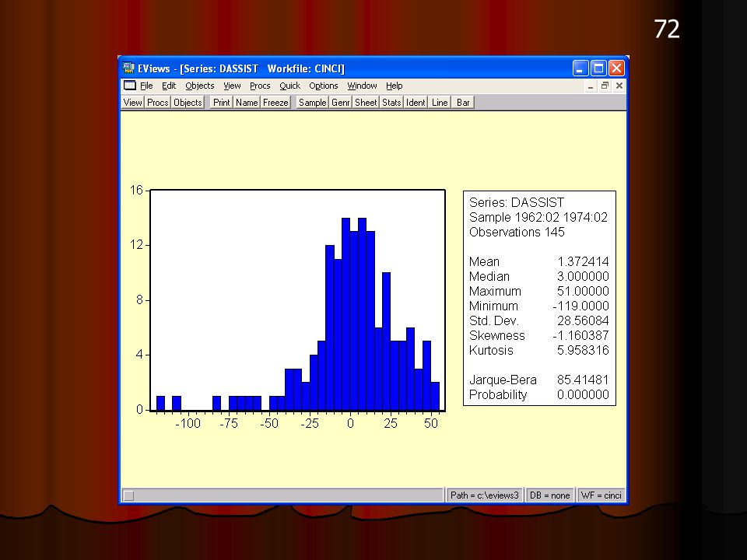Open the Window menu

click(x=362, y=86)
